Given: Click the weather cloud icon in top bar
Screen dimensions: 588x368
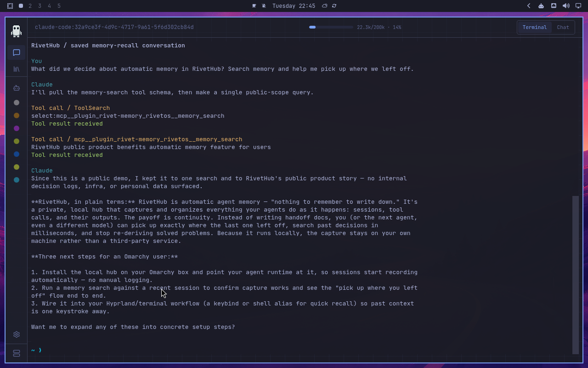Looking at the screenshot, I should click(324, 6).
